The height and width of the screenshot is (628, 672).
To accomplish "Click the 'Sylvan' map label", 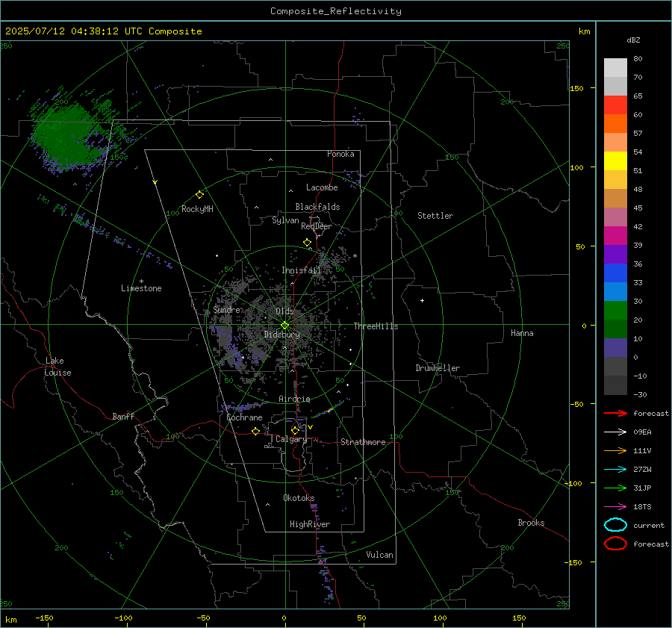I will click(x=285, y=220).
